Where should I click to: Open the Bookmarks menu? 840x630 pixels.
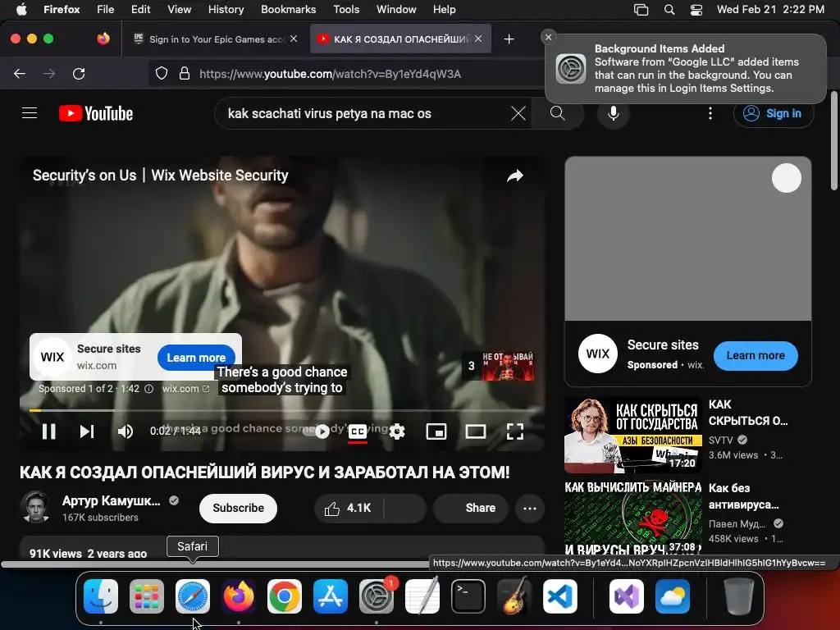[288, 9]
